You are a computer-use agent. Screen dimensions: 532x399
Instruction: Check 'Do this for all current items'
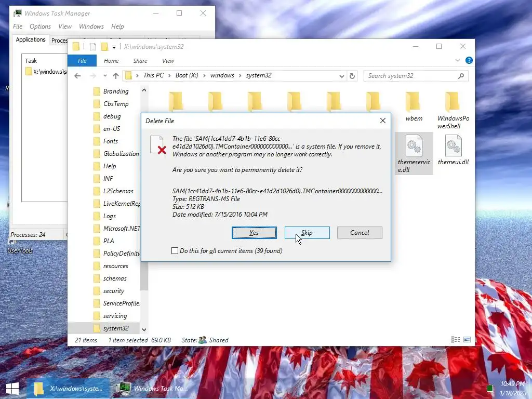175,251
